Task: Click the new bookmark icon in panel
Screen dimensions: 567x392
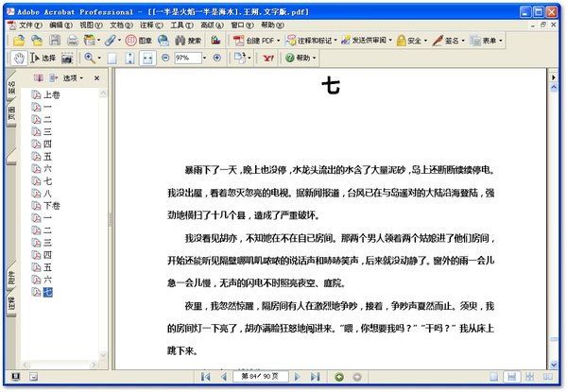Action: (39, 77)
